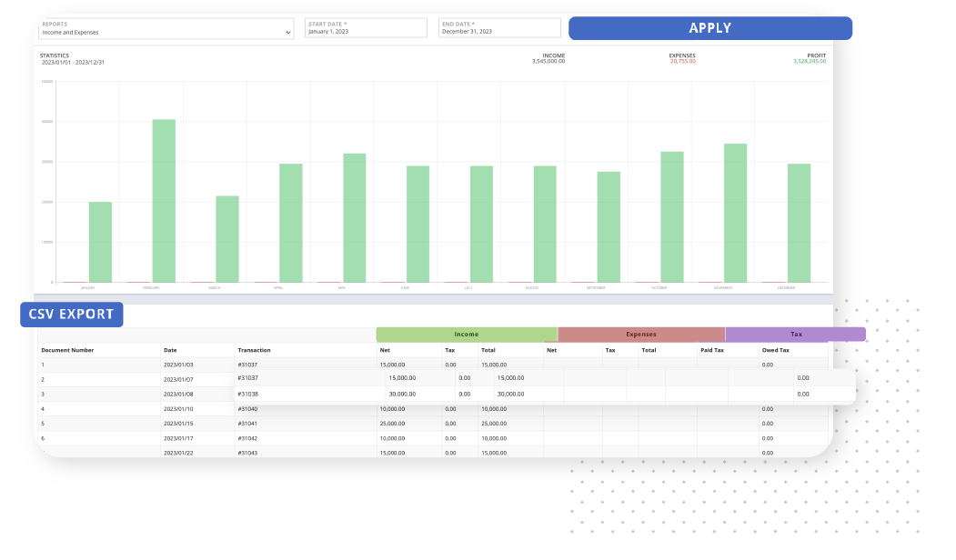Open transaction #31043 in the table
Image resolution: width=956 pixels, height=560 pixels.
(x=247, y=453)
